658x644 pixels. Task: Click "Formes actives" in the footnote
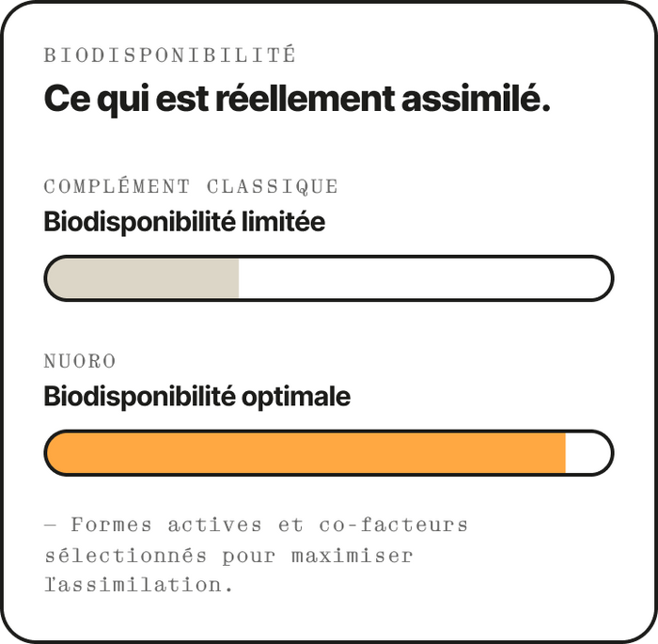(165, 525)
